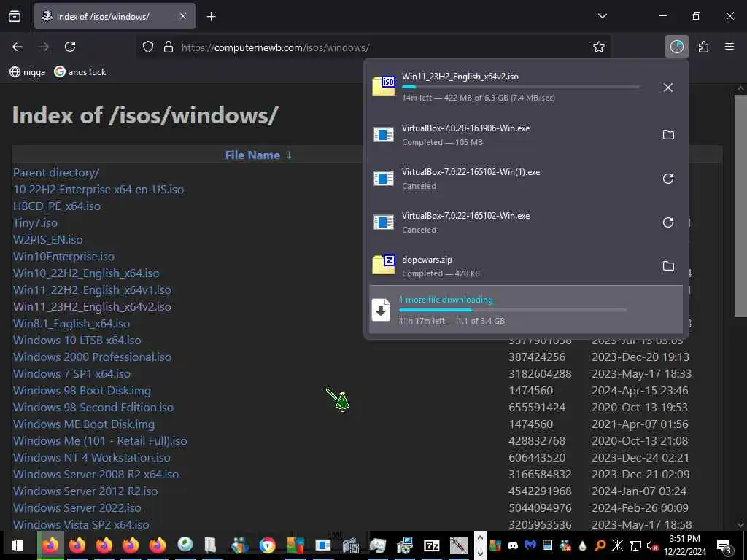This screenshot has width=747, height=560.
Task: Reload the current page
Action: (x=70, y=47)
